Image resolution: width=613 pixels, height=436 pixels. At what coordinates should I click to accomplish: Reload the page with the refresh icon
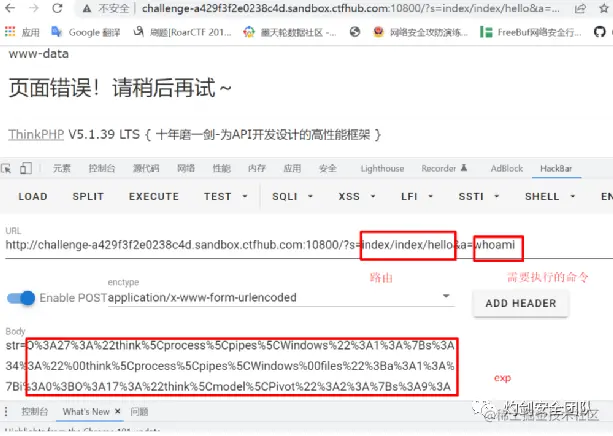pyautogui.click(x=57, y=8)
